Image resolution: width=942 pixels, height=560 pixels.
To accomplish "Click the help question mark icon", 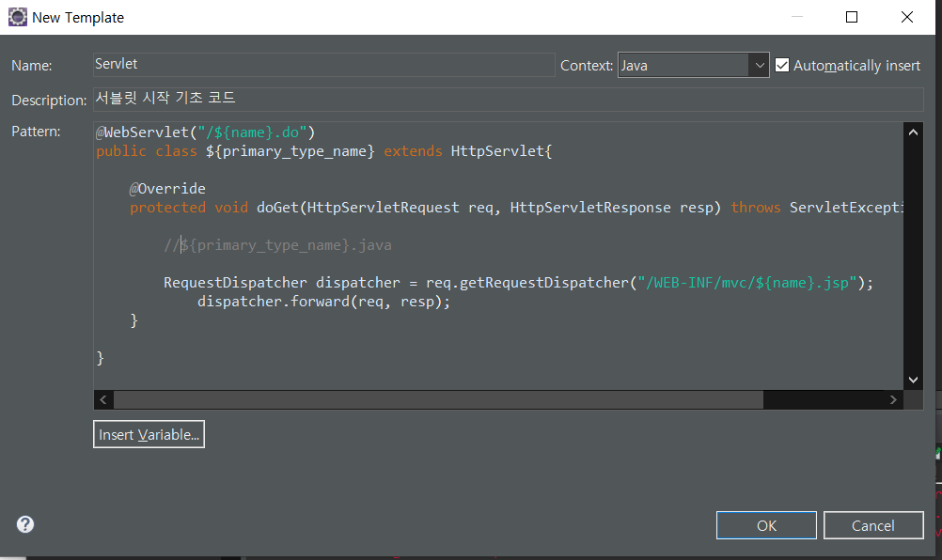I will tap(25, 524).
